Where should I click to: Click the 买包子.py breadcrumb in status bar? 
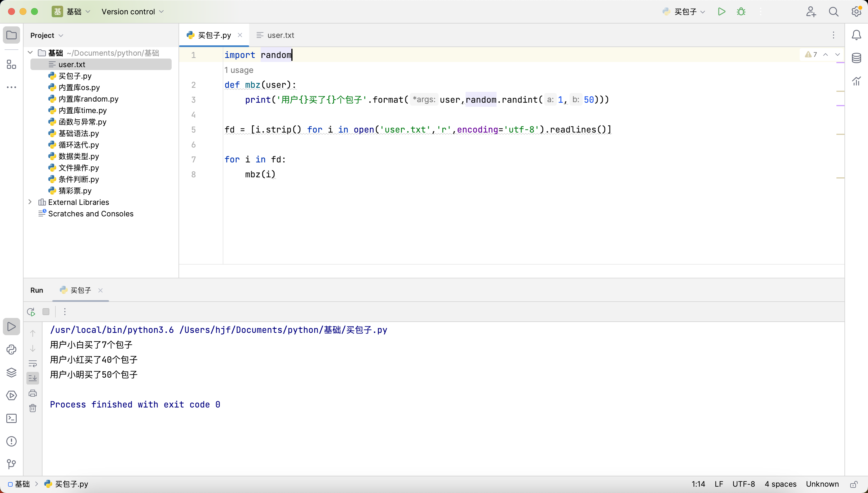66,484
